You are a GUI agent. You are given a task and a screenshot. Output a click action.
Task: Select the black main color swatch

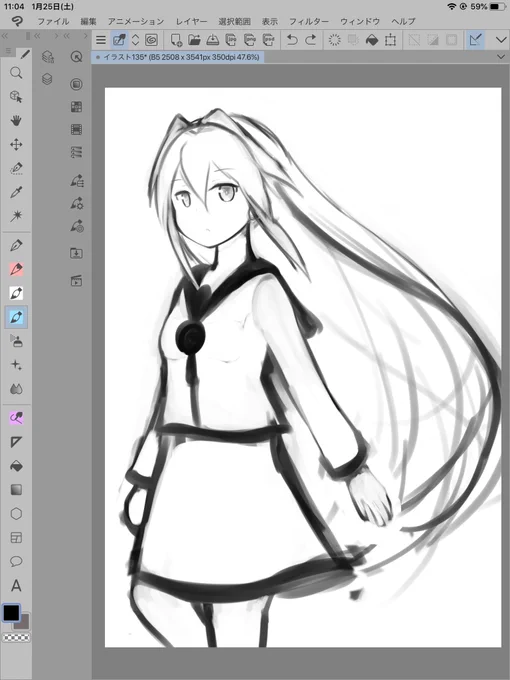tap(11, 613)
